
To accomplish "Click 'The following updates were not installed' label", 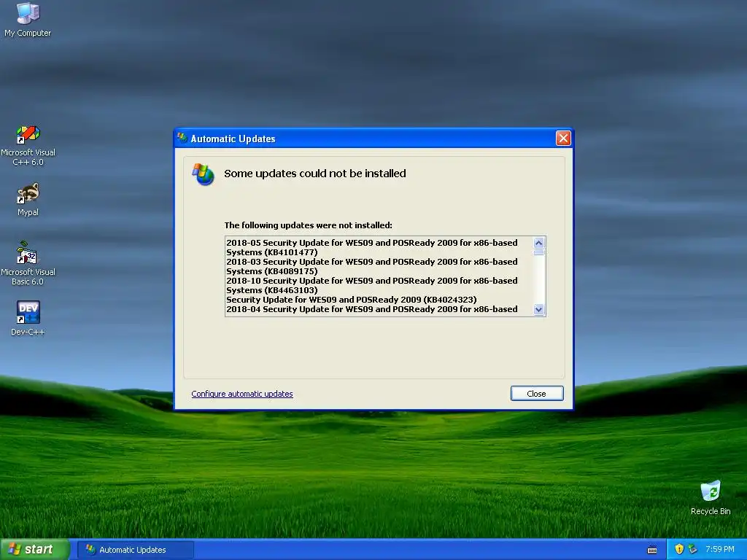I will 309,225.
